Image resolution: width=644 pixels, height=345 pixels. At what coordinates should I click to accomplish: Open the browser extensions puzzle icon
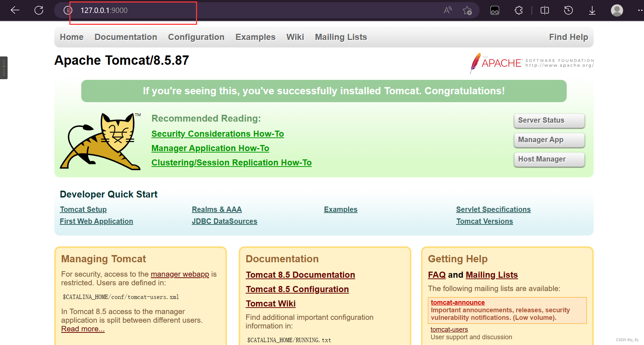(x=519, y=10)
